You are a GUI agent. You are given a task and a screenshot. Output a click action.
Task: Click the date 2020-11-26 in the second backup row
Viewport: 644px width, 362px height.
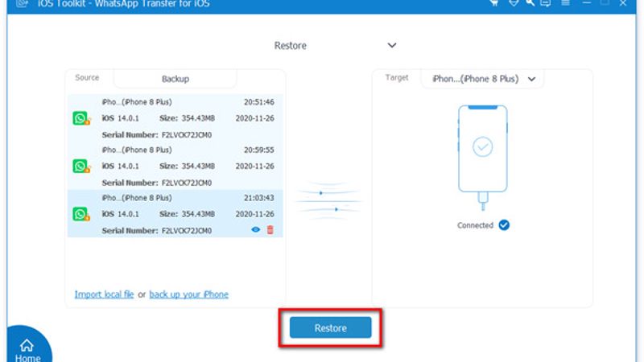click(255, 167)
